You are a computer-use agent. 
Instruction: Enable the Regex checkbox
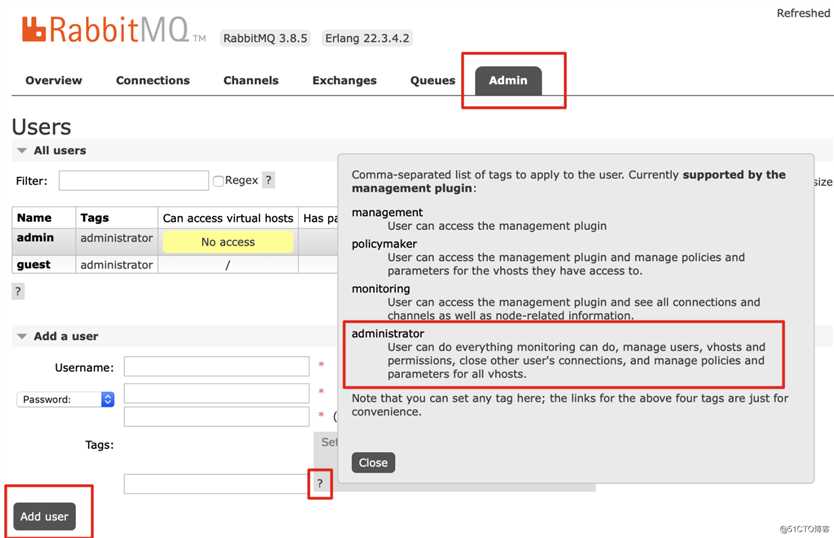point(218,181)
